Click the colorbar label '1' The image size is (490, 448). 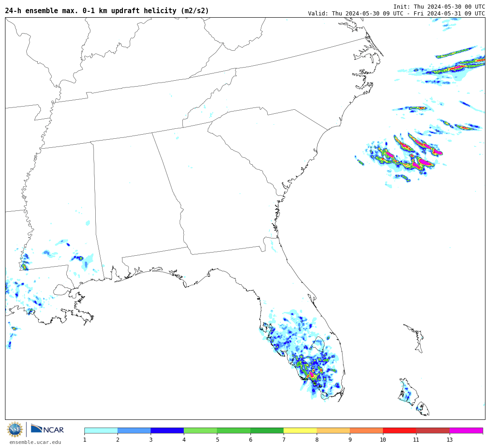point(85,440)
